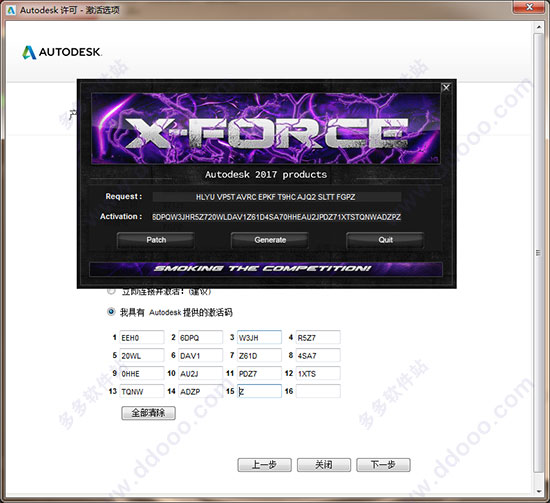Close the Autodesk license window
This screenshot has height=503, width=550.
[529, 7]
